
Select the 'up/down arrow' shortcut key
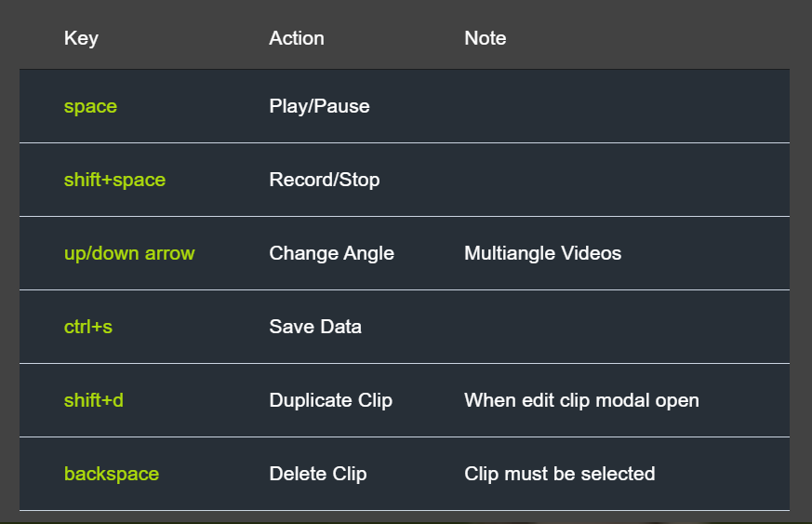pos(129,253)
